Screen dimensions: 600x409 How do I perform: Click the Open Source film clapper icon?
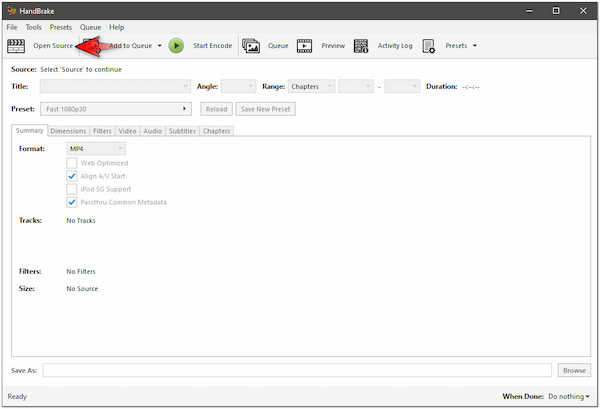pos(17,45)
